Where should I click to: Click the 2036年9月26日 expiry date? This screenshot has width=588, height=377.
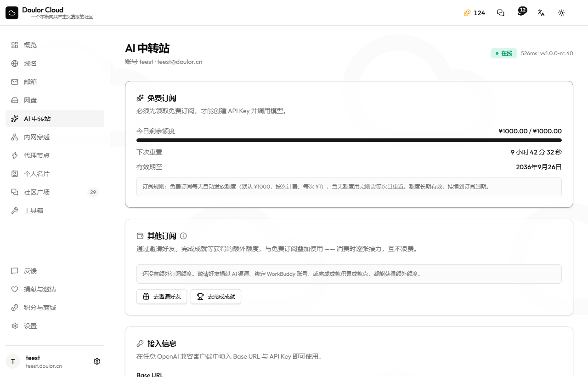click(x=539, y=167)
